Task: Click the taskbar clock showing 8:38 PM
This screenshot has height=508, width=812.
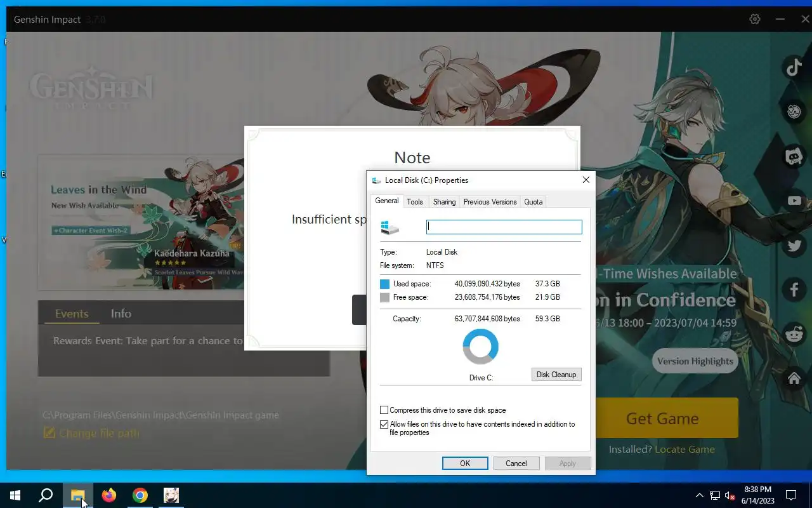Action: (757, 495)
